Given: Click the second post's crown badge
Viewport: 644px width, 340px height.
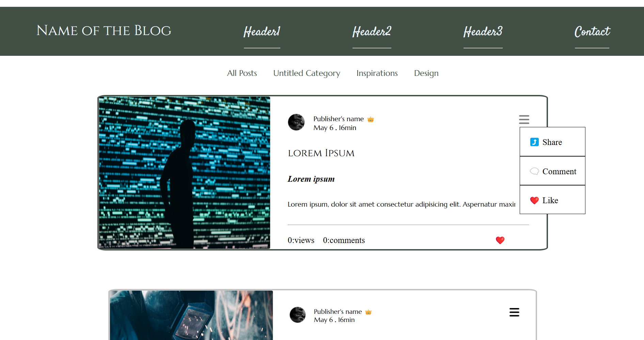Looking at the screenshot, I should [x=368, y=312].
